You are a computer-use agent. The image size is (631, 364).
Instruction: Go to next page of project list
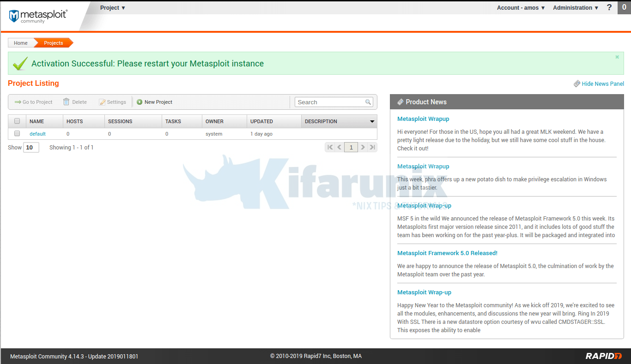click(363, 147)
